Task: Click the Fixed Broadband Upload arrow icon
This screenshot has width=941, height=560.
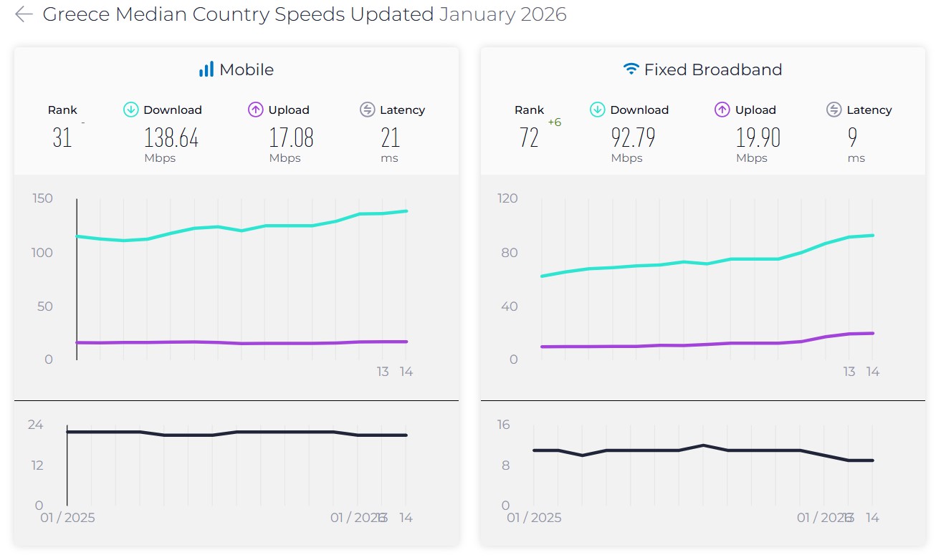Action: pos(722,110)
